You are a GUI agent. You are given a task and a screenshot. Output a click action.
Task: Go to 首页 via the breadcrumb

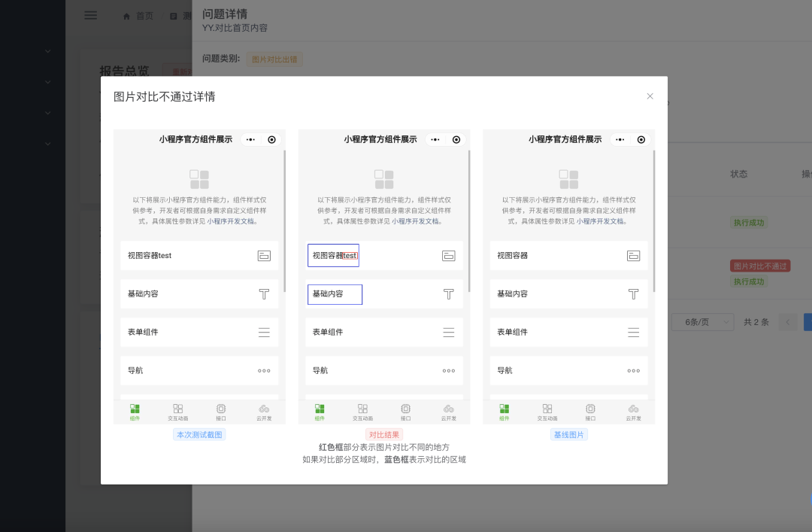click(144, 16)
